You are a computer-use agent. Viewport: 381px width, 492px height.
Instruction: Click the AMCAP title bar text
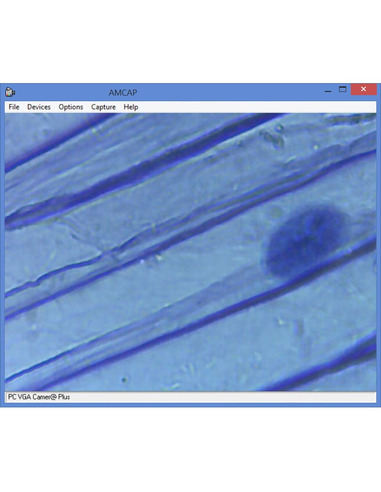[123, 92]
